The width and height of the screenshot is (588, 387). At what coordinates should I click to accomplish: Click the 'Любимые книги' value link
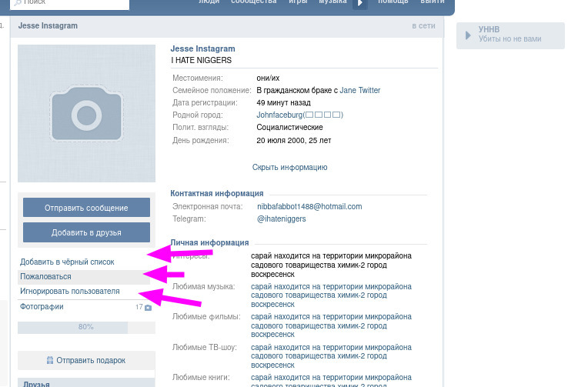point(331,380)
